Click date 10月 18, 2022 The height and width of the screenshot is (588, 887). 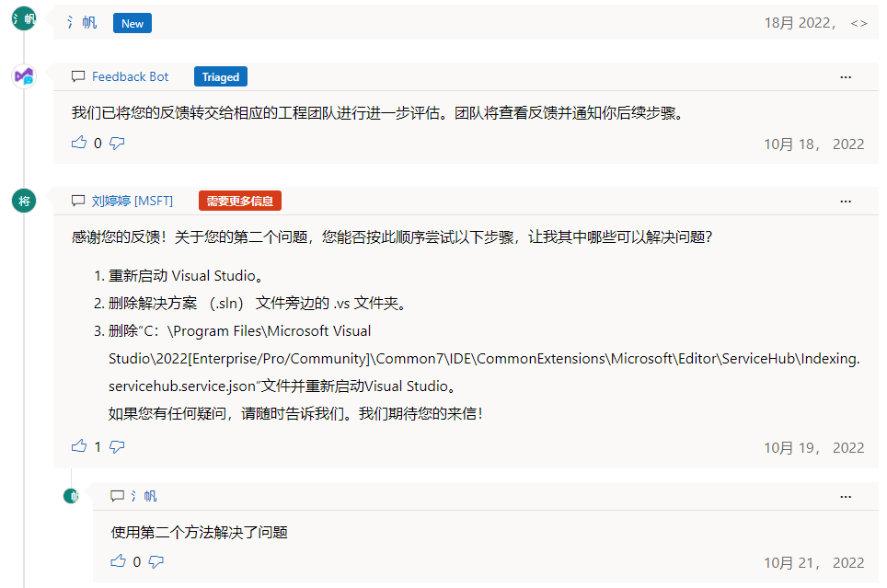814,144
